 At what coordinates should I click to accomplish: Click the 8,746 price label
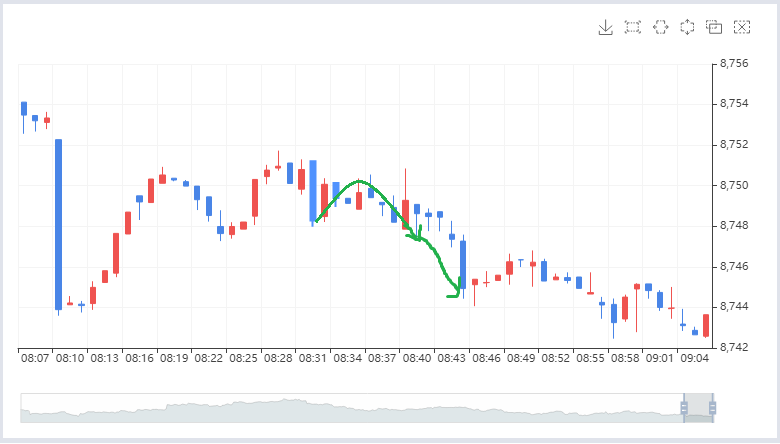734,266
